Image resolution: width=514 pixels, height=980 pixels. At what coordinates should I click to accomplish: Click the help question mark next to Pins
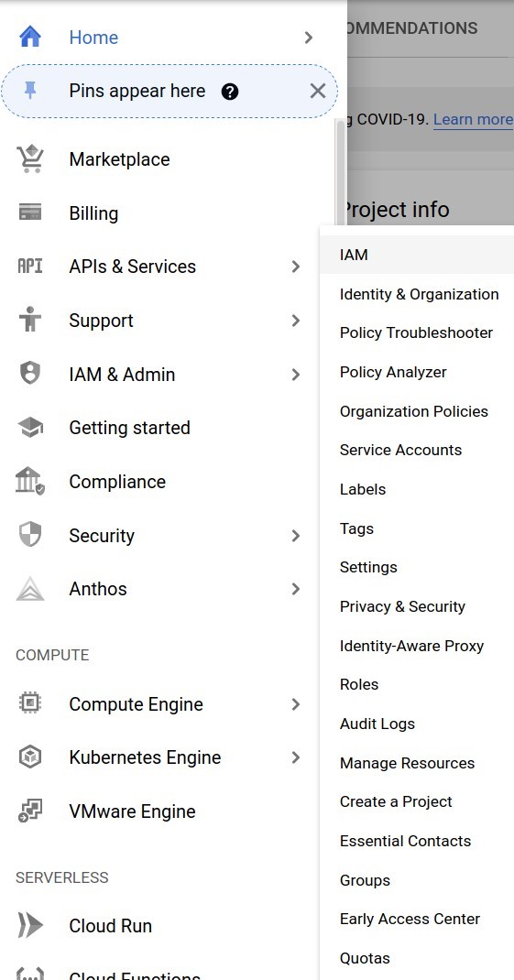tap(230, 92)
